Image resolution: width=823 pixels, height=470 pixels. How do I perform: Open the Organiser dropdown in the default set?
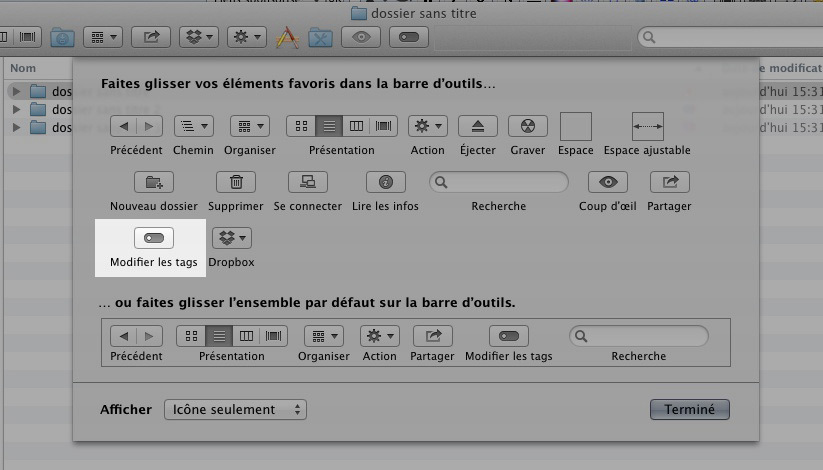click(324, 336)
